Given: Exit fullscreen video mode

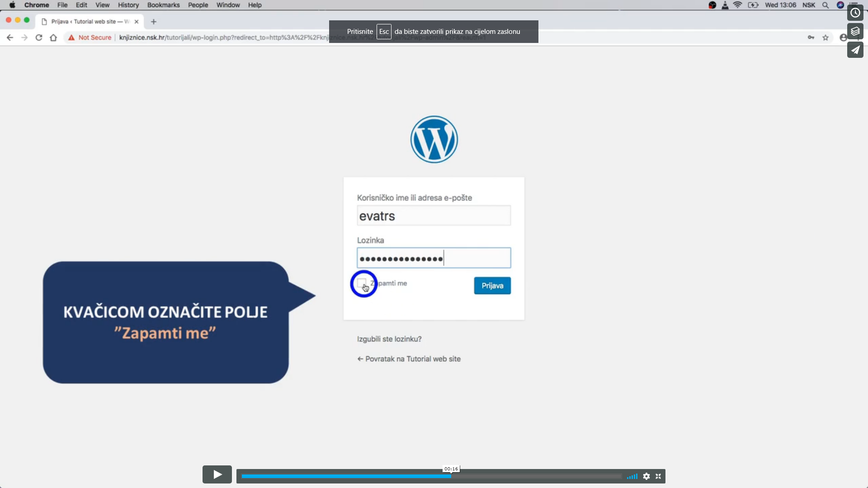Looking at the screenshot, I should point(658,476).
